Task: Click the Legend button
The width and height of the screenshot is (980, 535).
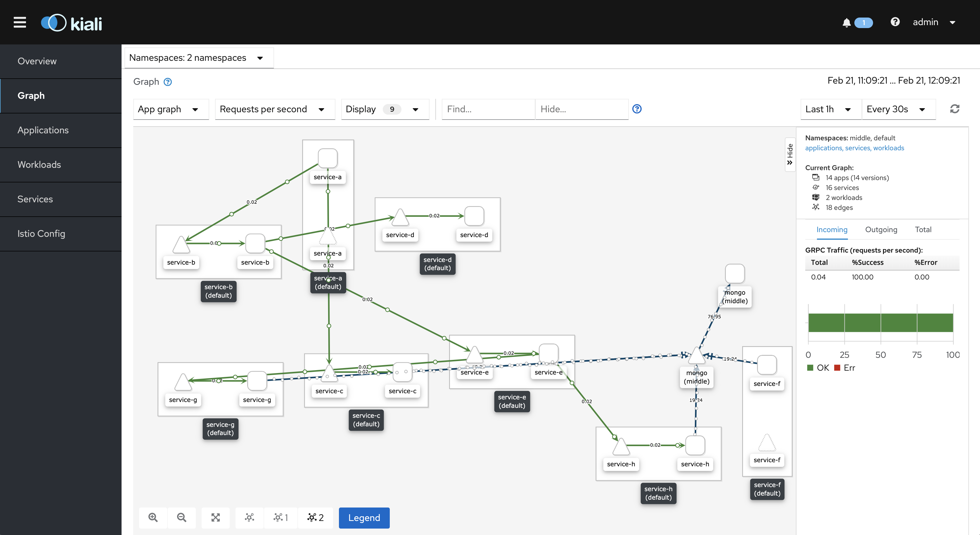Action: [364, 517]
